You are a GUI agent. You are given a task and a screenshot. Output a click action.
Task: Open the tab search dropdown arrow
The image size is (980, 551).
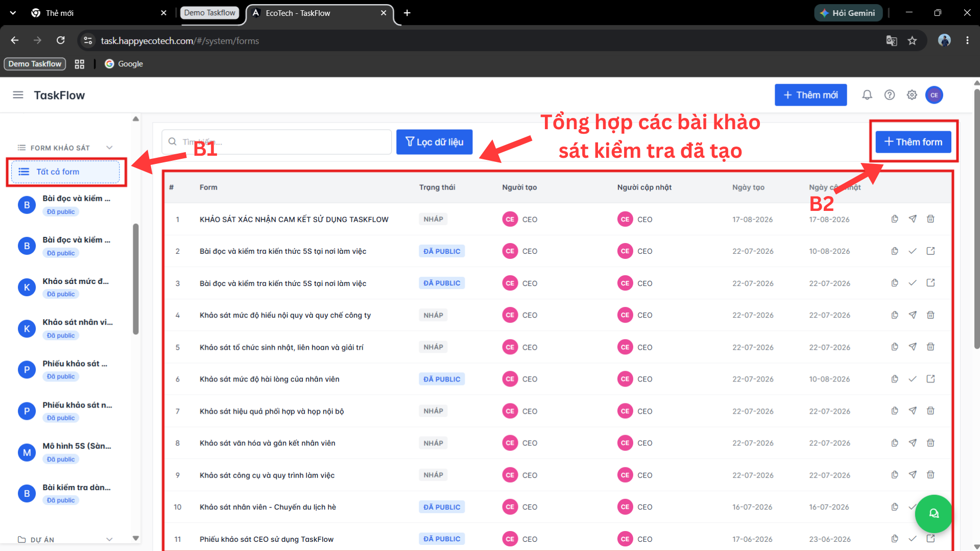tap(13, 13)
